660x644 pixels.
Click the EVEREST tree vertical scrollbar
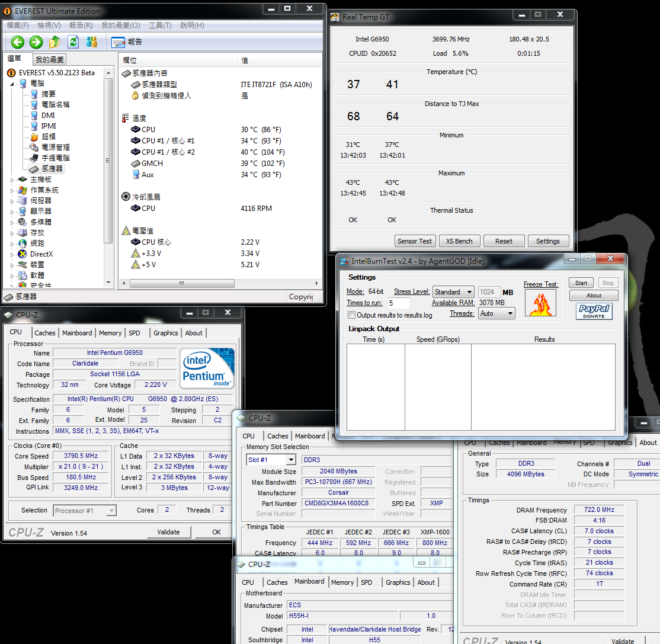[x=108, y=160]
